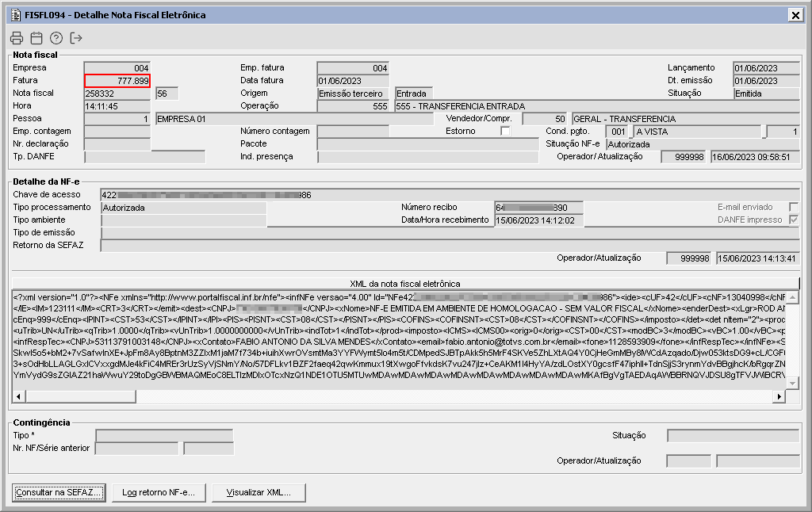
Task: Click the 555 - TRANSFERENCIA ENTRADA field
Action: pyautogui.click(x=597, y=106)
